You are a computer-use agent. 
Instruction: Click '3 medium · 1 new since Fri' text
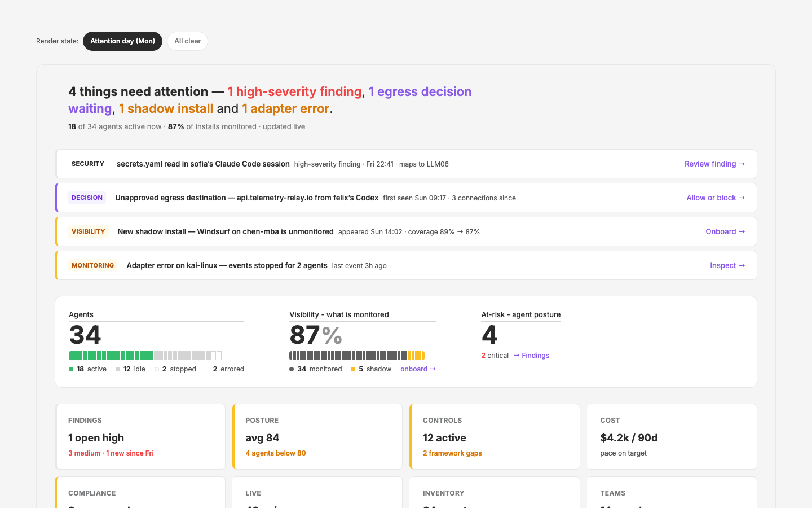click(111, 453)
